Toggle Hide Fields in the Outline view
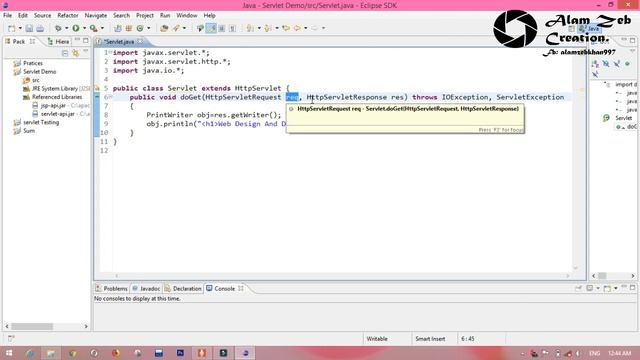Screen dimensions: 640x360 606,64
